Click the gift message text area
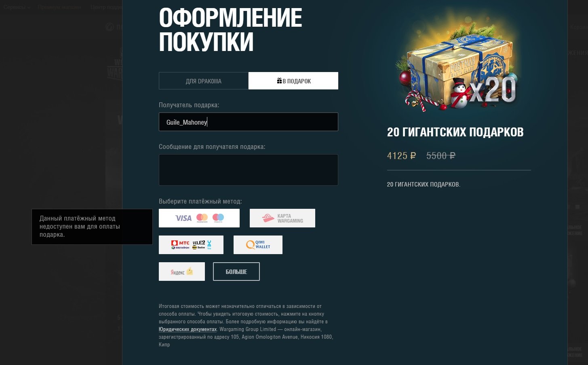Image resolution: width=588 pixels, height=365 pixels. tap(249, 170)
